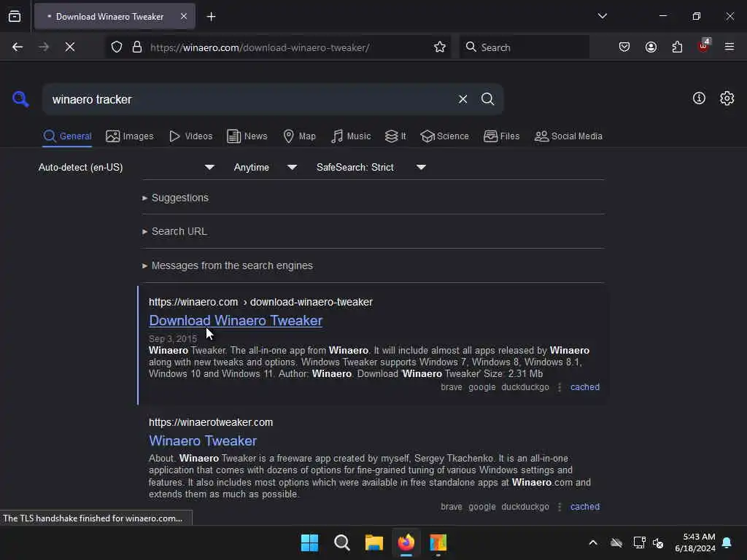The image size is (747, 560).
Task: Click the winaerotweaker.com URL text
Action: [211, 422]
